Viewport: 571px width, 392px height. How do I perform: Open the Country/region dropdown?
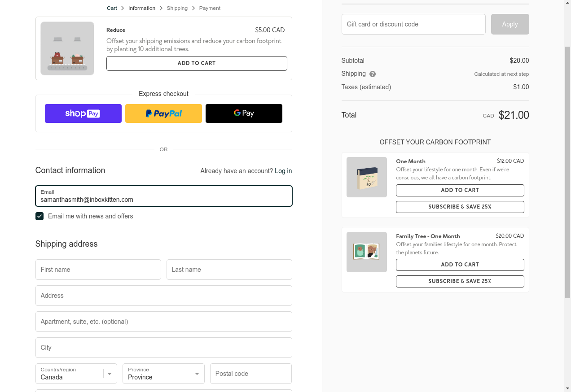pos(76,374)
